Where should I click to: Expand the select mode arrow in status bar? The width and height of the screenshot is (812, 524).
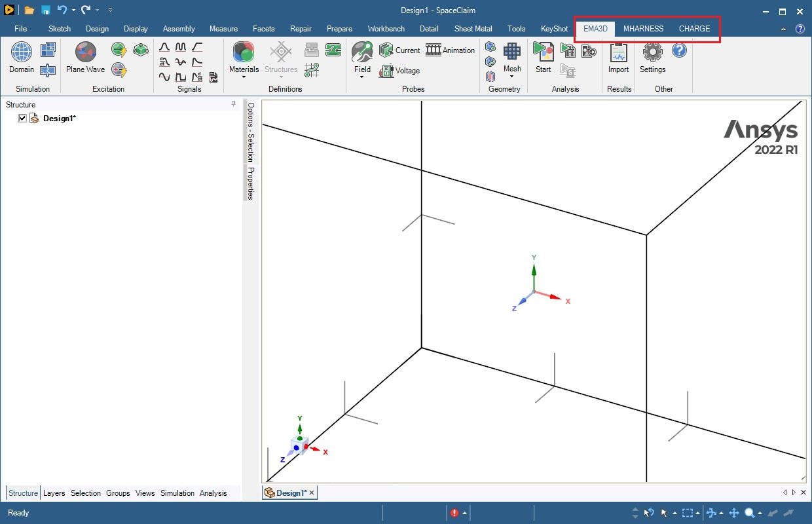coord(674,513)
